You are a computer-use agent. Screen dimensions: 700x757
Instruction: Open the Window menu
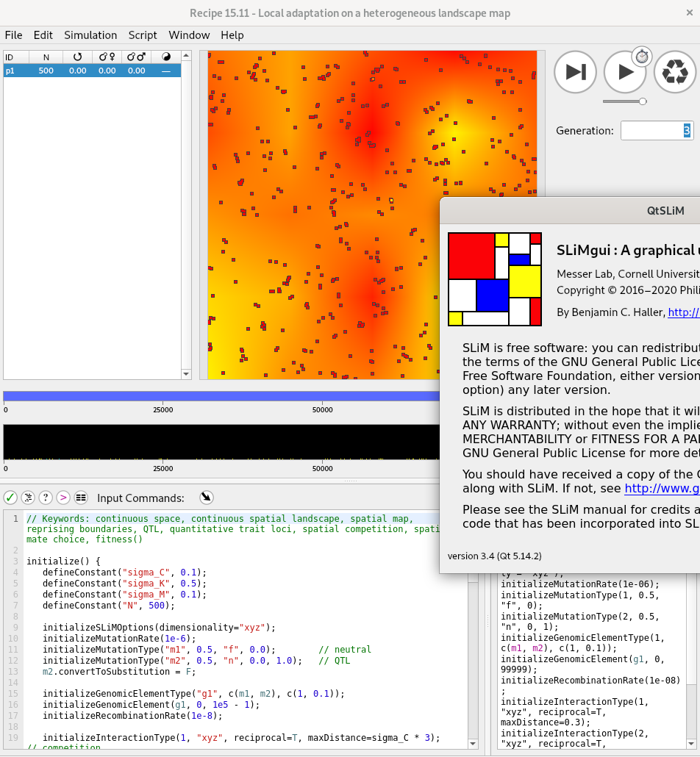tap(189, 35)
